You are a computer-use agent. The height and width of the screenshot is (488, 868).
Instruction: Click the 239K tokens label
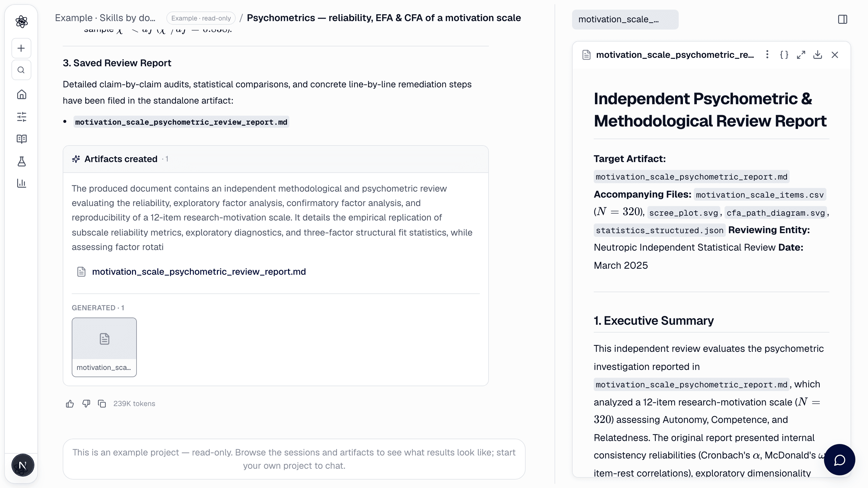pos(134,403)
